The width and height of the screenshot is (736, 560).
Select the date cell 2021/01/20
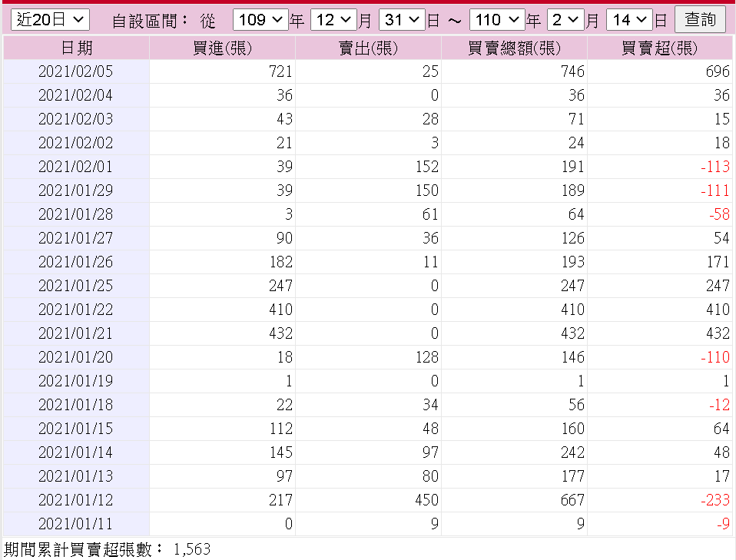75,357
